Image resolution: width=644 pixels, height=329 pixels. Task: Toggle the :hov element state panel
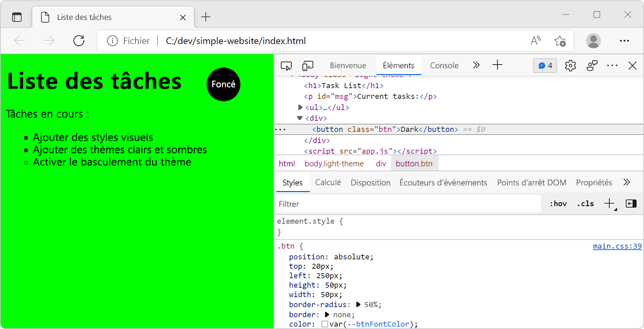click(x=558, y=204)
